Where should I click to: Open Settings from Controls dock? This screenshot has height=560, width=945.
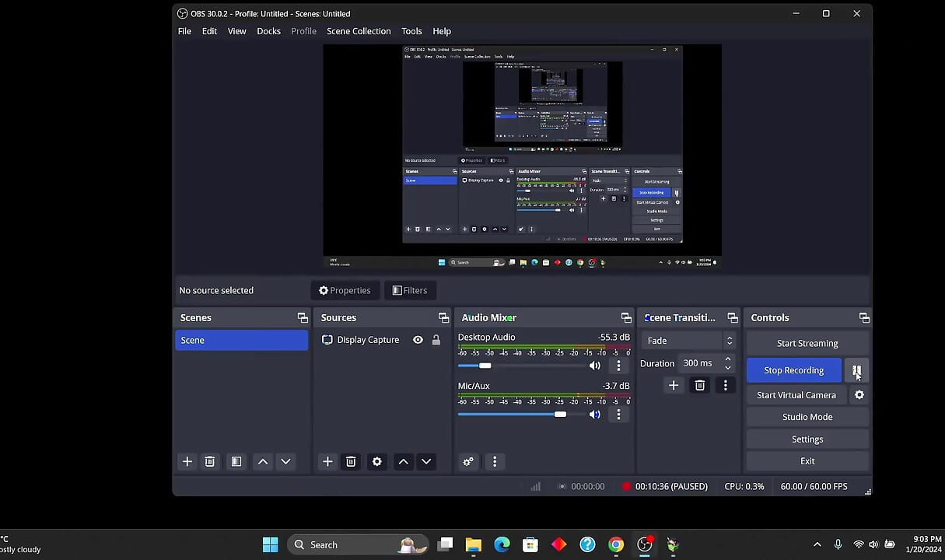point(807,439)
